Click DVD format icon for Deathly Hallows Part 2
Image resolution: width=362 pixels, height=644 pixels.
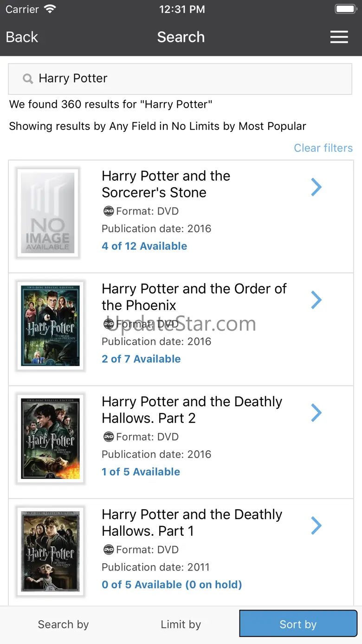click(108, 437)
